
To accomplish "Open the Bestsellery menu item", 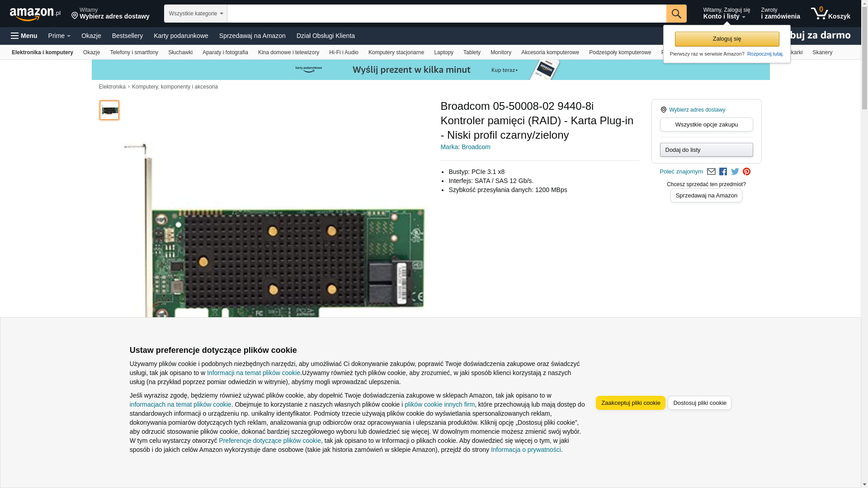I will pos(127,36).
